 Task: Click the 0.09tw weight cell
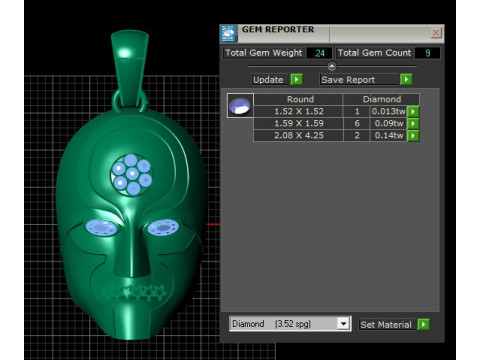point(388,124)
